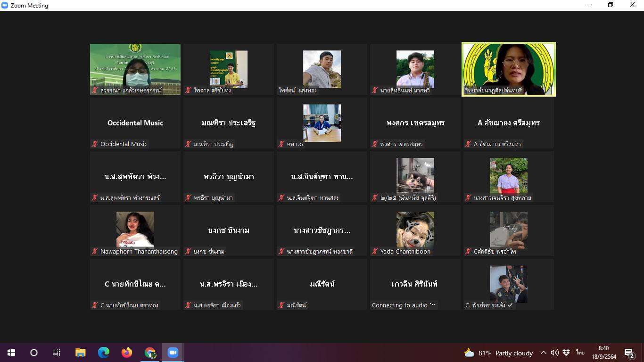This screenshot has height=362, width=644.
Task: Open Microsoft Edge from taskbar
Action: tap(104, 353)
